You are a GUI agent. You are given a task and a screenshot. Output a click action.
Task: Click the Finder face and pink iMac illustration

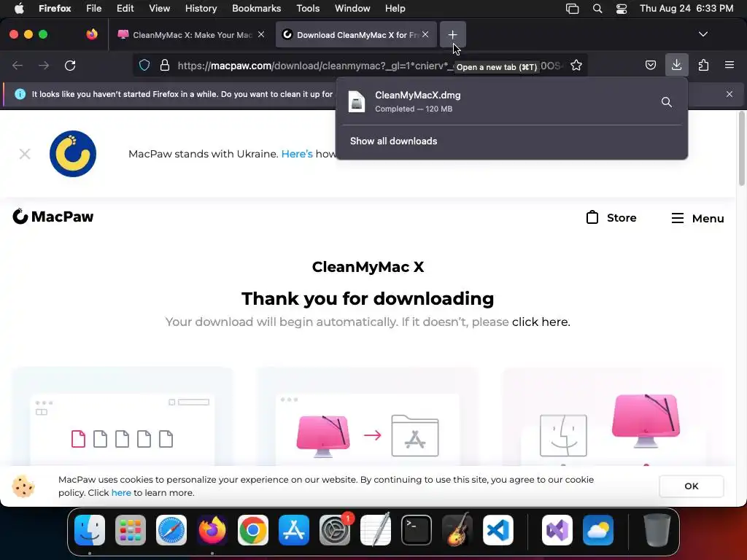(x=610, y=425)
